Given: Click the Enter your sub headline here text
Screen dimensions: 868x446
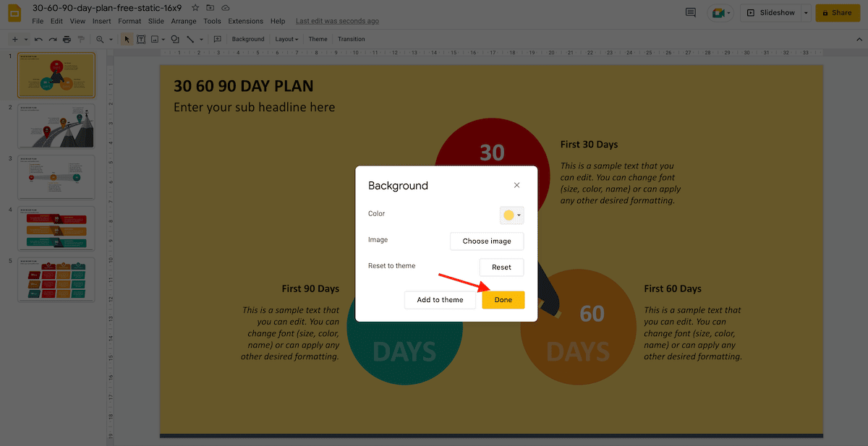Looking at the screenshot, I should (x=255, y=107).
